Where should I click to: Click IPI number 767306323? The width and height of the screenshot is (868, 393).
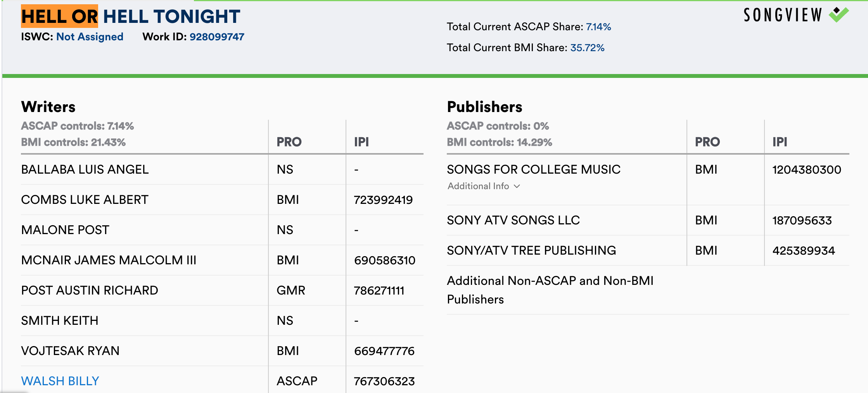click(x=384, y=381)
